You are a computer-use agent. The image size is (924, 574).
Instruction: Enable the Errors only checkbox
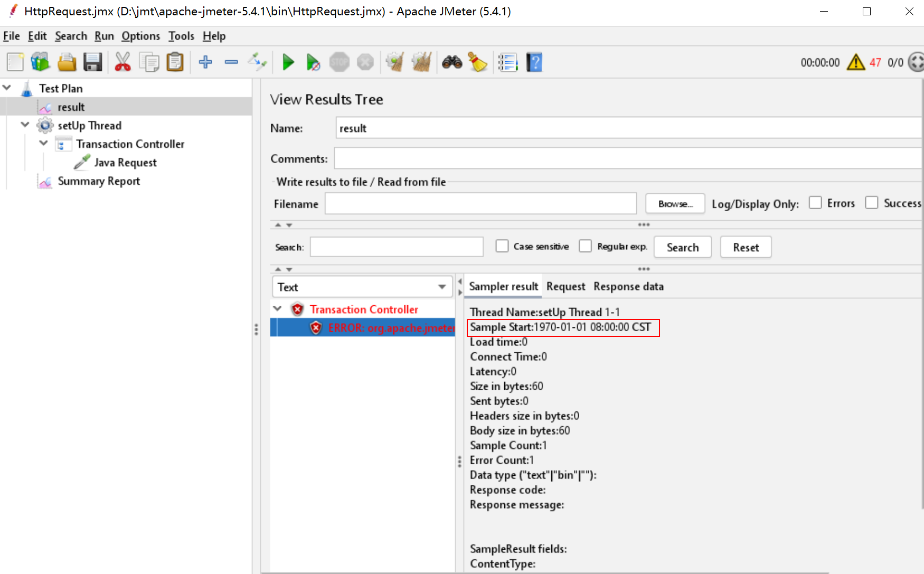(815, 203)
